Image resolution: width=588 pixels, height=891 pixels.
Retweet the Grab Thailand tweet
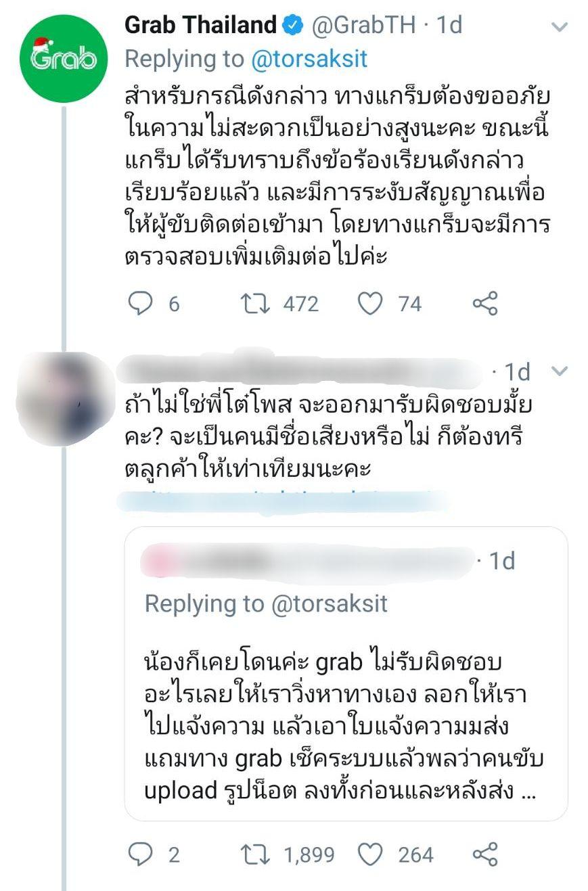click(x=256, y=304)
